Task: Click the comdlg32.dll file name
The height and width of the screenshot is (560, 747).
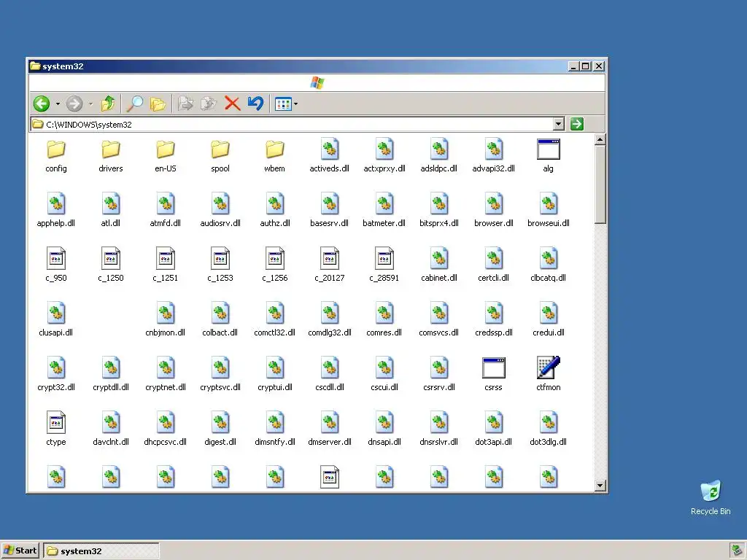Action: pos(330,332)
